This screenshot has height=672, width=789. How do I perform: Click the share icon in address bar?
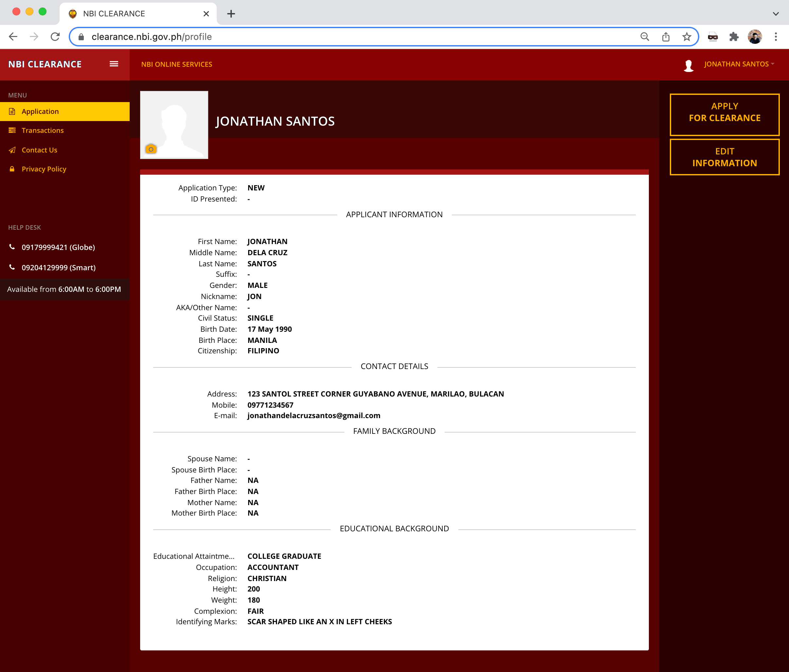[666, 37]
